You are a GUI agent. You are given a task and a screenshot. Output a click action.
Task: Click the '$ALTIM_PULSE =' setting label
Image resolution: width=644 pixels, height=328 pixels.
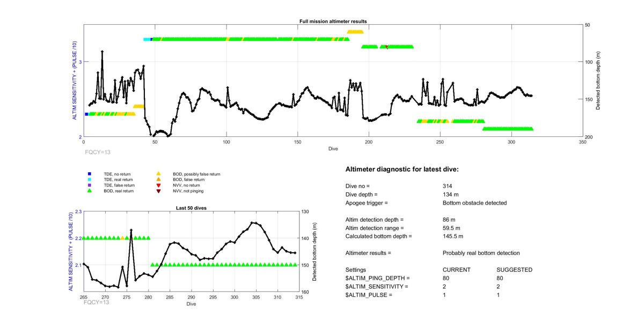tap(369, 295)
